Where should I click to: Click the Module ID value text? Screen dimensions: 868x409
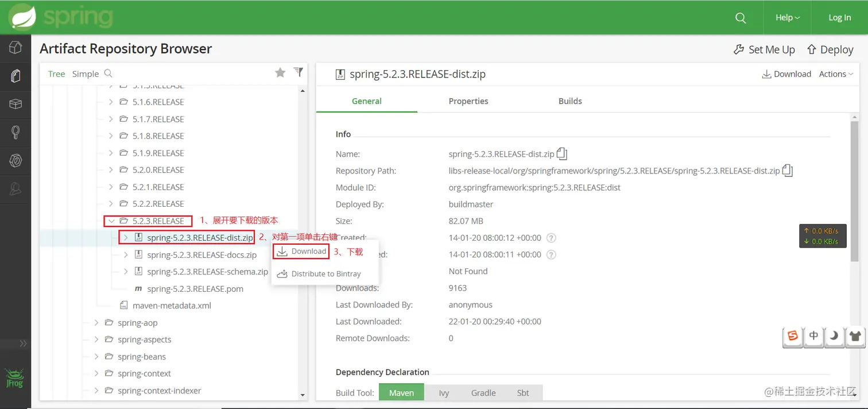(x=534, y=187)
